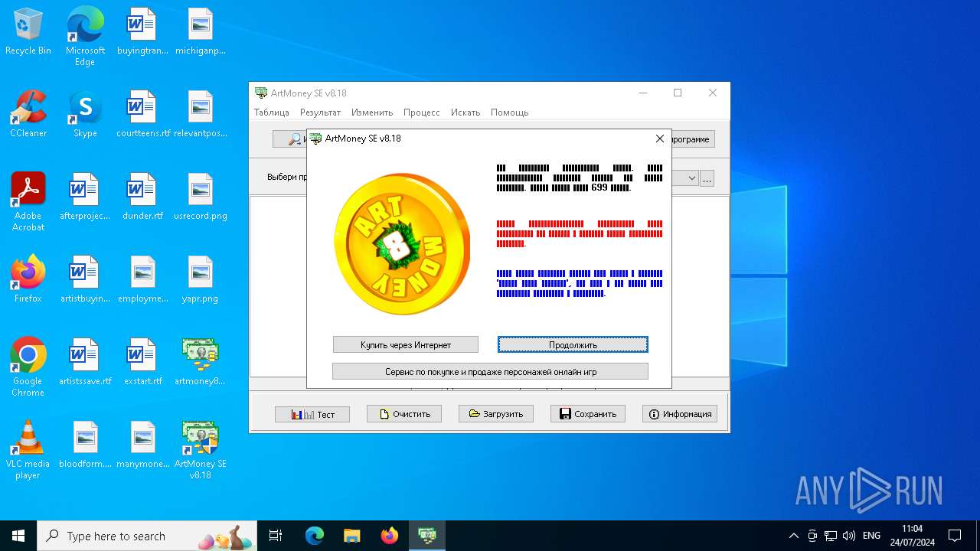This screenshot has width=980, height=551.
Task: Click the Продолжить button in dialog
Action: (x=573, y=345)
